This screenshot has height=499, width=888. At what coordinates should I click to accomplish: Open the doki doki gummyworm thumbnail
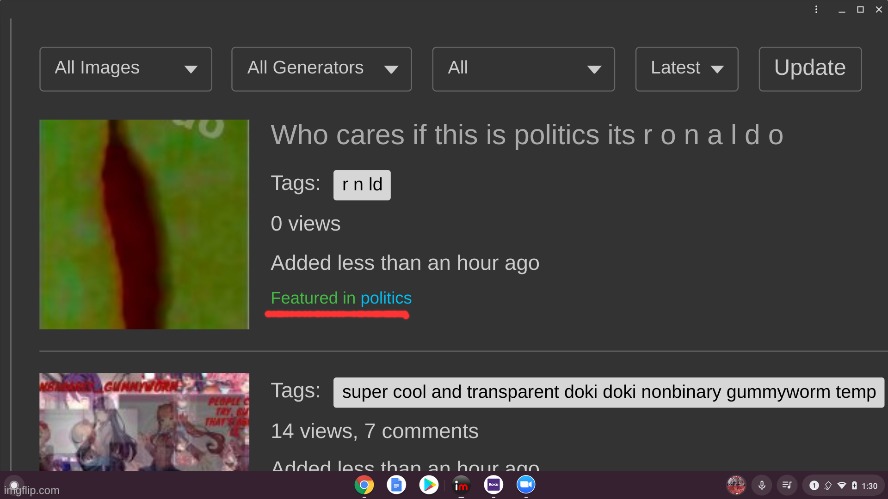click(144, 421)
